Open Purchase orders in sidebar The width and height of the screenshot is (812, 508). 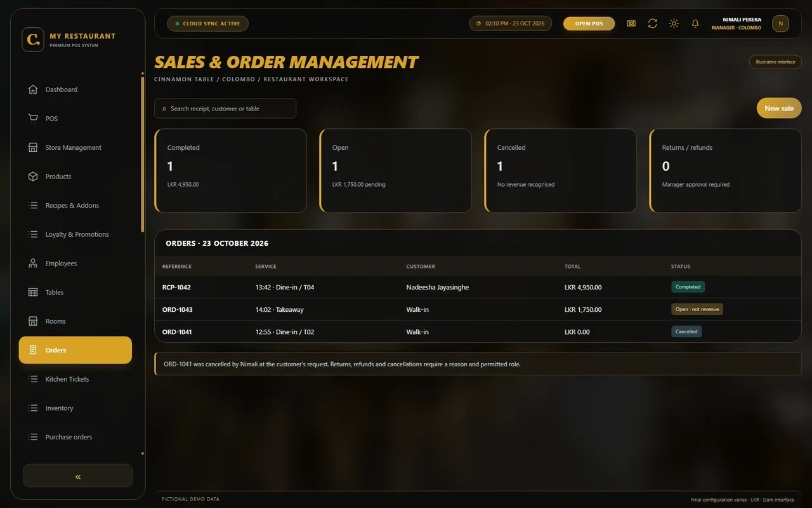(75, 437)
